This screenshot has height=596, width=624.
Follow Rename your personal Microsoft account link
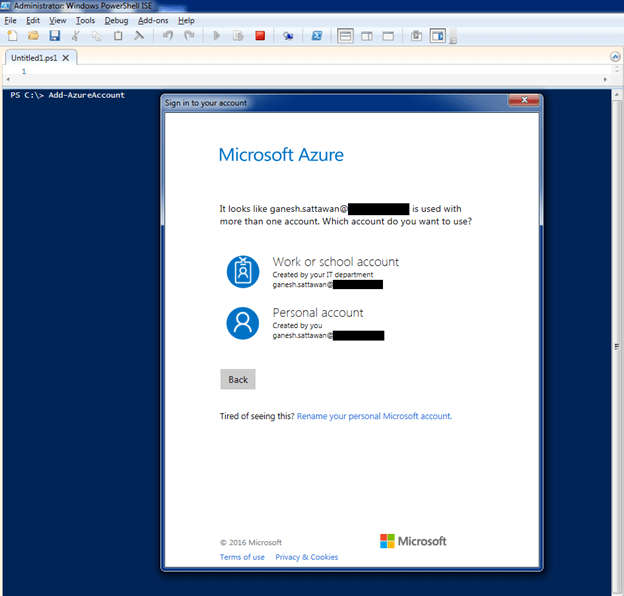(374, 416)
